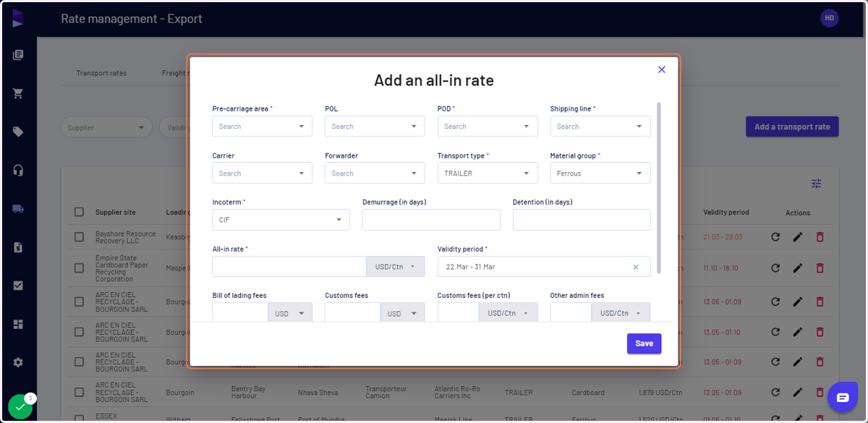
Task: Click Add a transport rate button
Action: [x=792, y=127]
